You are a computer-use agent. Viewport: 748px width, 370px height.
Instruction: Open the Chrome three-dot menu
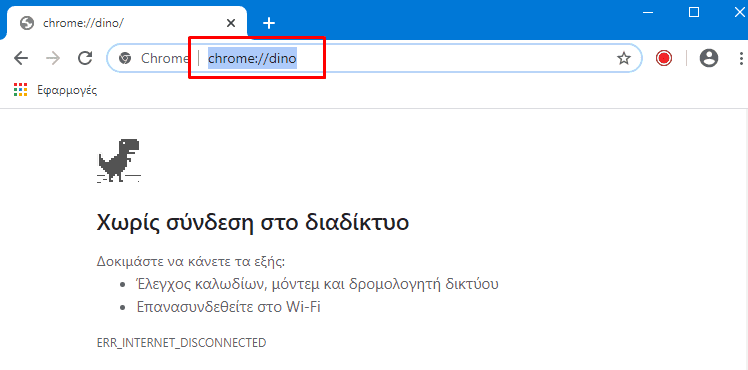pyautogui.click(x=741, y=58)
